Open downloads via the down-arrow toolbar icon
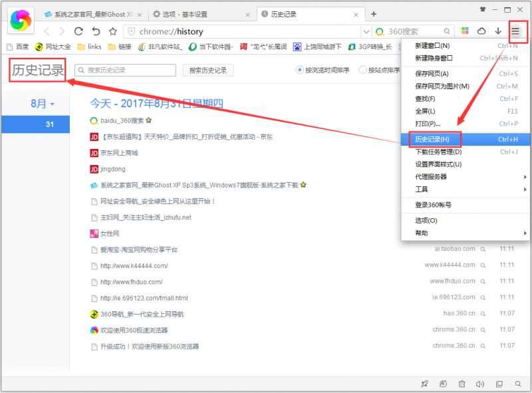Viewport: 532px width, 393px height. coord(499,31)
